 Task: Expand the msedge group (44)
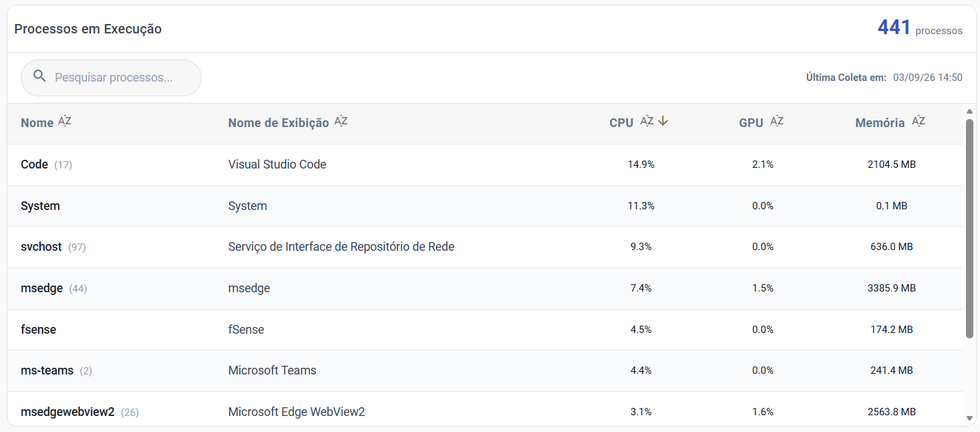click(54, 288)
